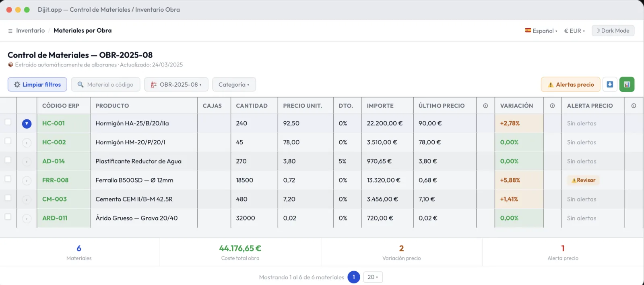Open the OBR-2025-08 project filter dropdown
644x285 pixels.
coord(176,85)
